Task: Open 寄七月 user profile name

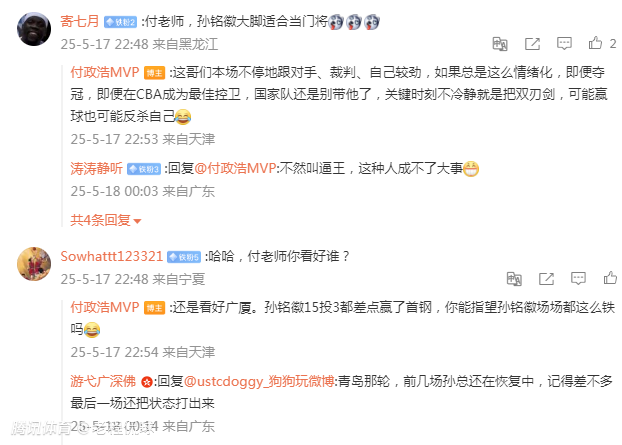Action: click(x=80, y=21)
